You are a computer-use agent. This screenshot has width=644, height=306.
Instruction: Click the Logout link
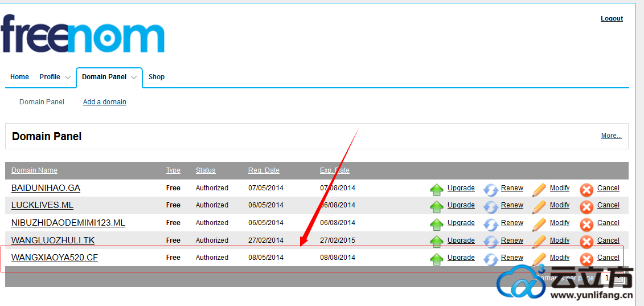612,18
